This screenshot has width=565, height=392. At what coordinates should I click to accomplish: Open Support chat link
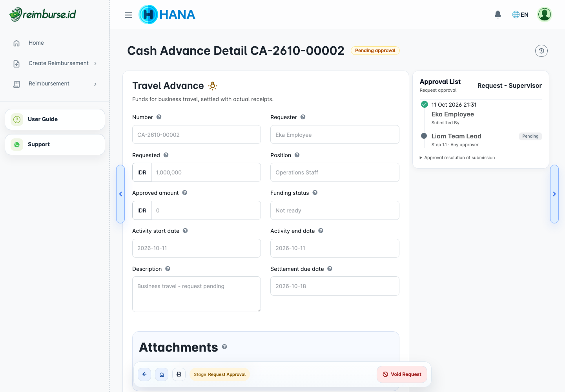(55, 145)
